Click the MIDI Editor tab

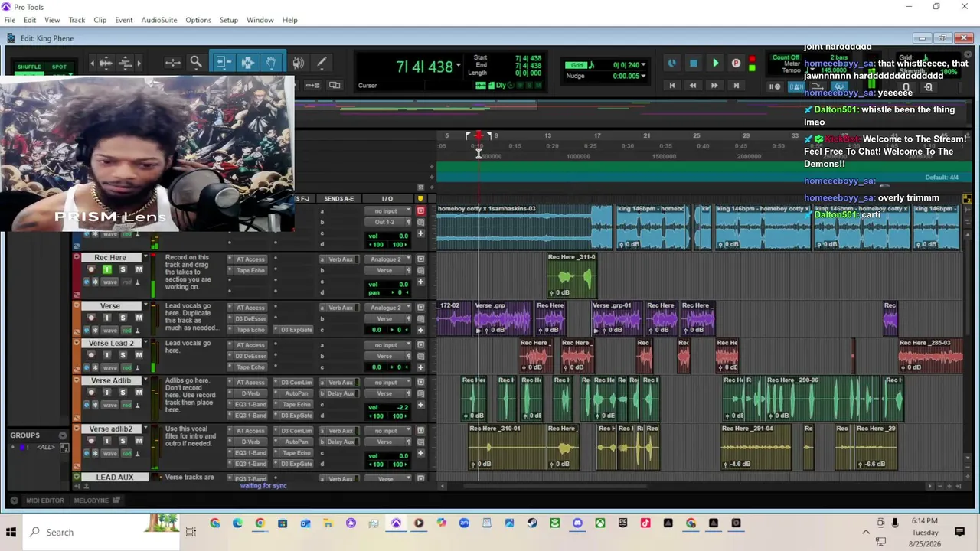45,500
